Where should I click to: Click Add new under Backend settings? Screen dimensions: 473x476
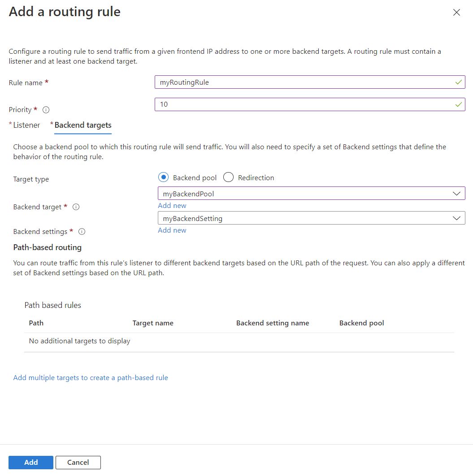click(x=172, y=230)
